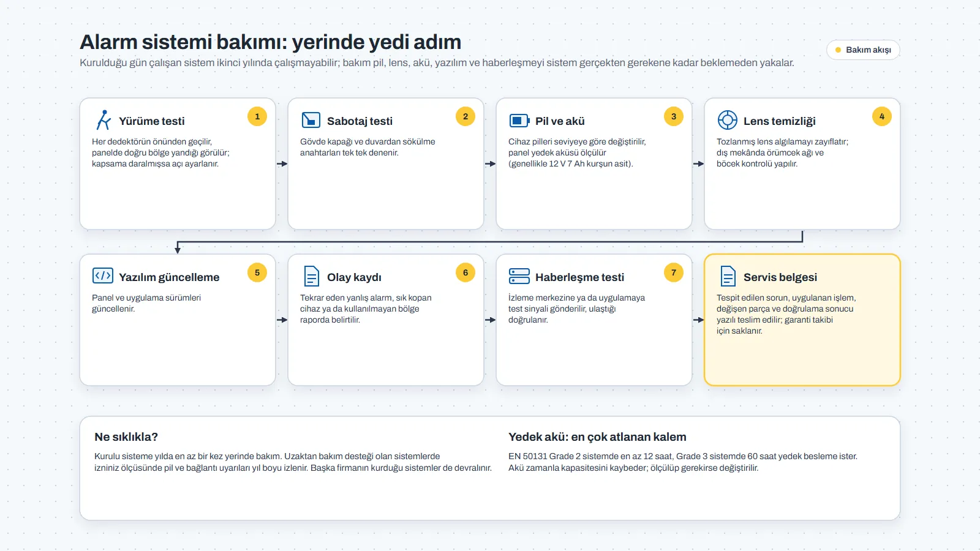Click the battery icon beside Pil ve akü
The height and width of the screenshot is (551, 980).
519,121
